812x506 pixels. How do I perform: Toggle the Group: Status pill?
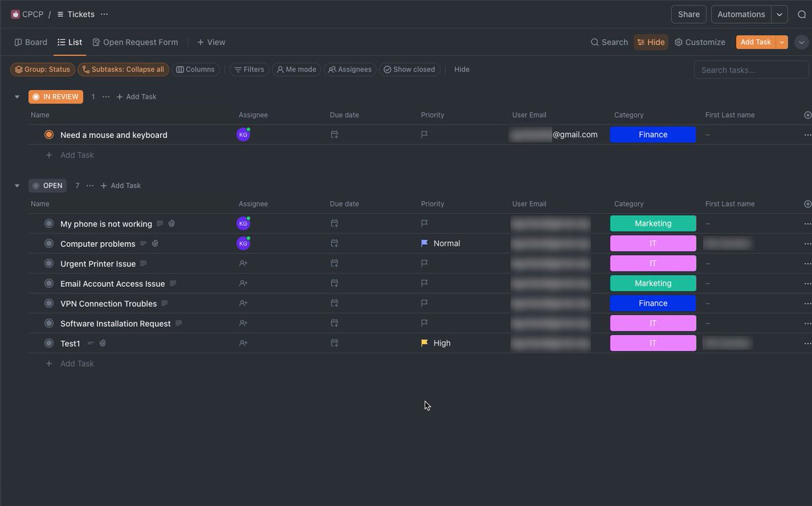click(x=42, y=70)
